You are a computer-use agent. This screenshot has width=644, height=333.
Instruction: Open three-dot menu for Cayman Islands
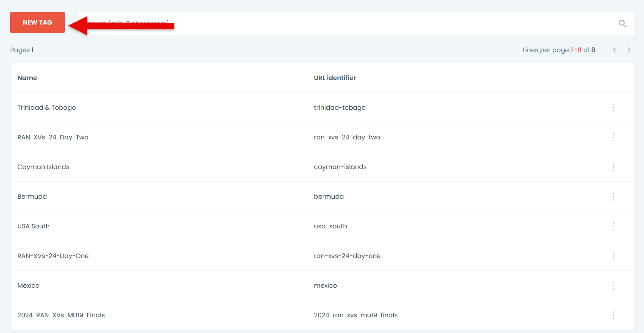[x=613, y=167]
